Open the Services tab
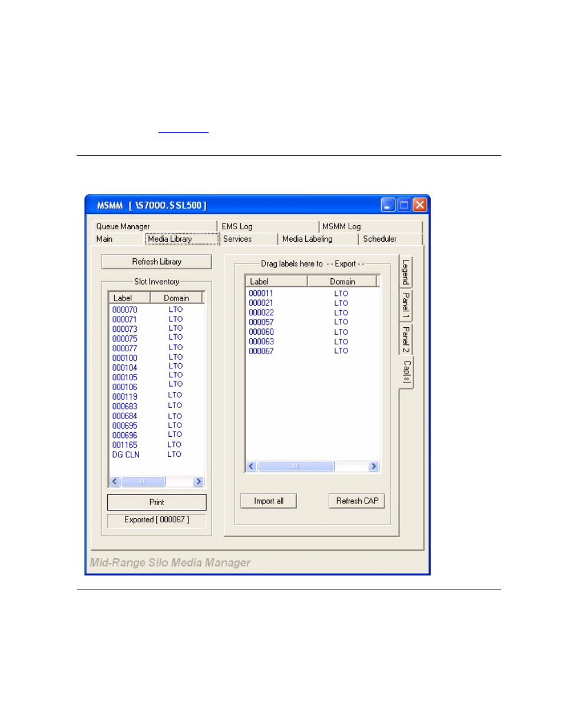Image resolution: width=562 pixels, height=728 pixels. [x=249, y=239]
